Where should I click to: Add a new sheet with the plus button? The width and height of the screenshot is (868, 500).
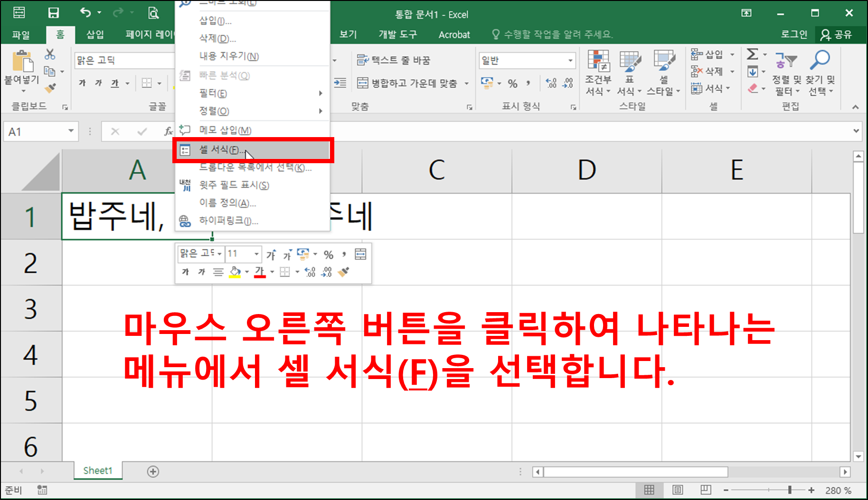[x=153, y=472]
